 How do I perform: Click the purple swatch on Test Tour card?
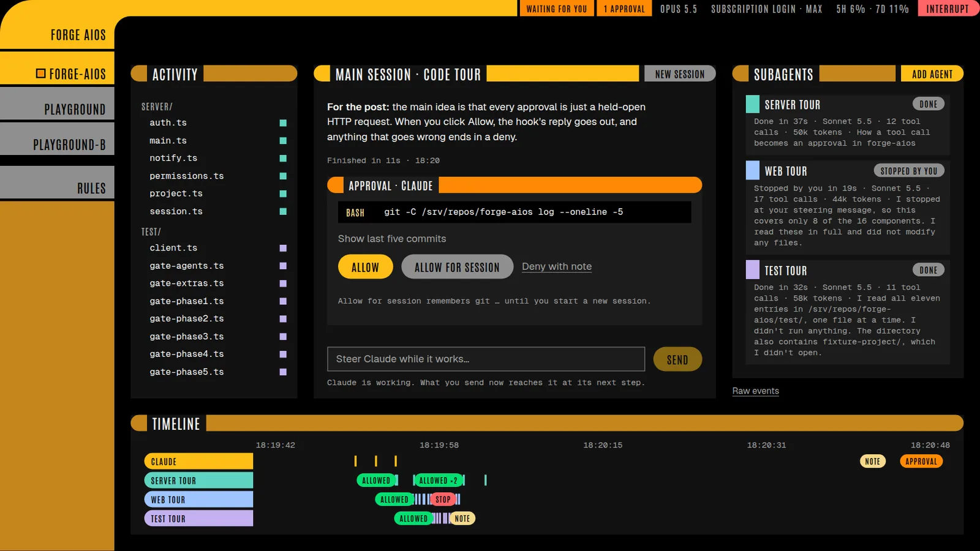[x=753, y=269]
